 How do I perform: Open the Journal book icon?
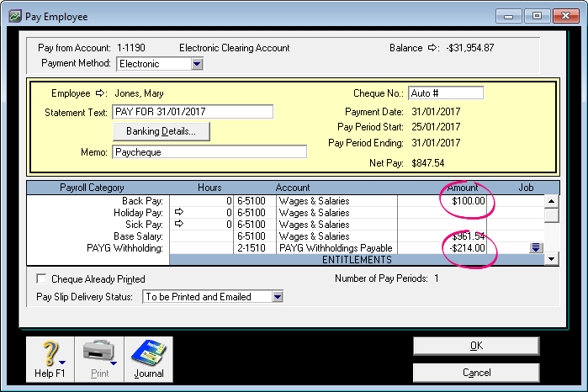click(x=149, y=353)
